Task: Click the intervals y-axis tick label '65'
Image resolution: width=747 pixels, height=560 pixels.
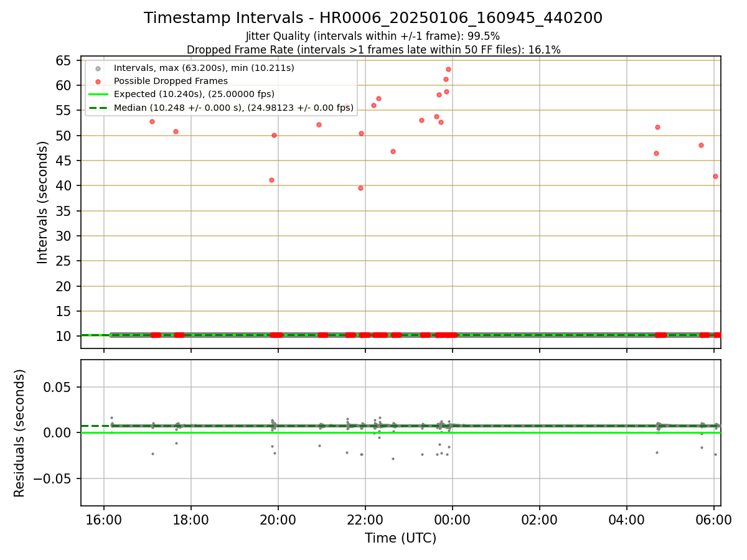Action: pos(64,60)
